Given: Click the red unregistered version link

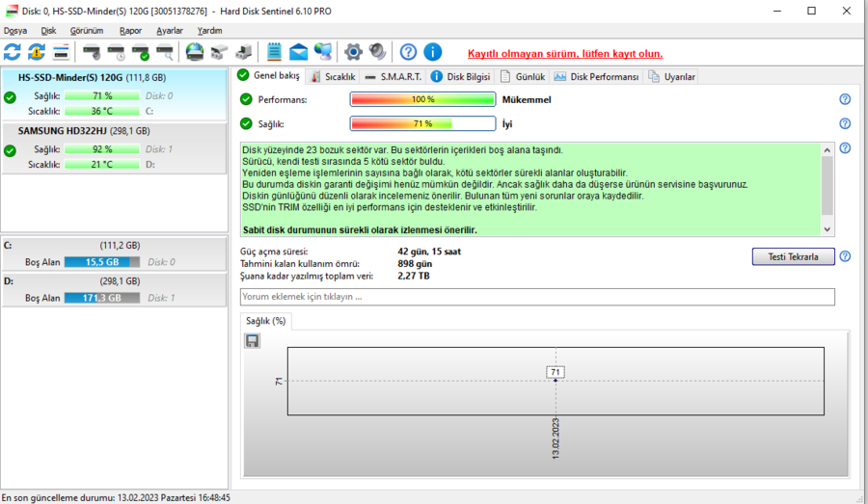Looking at the screenshot, I should pos(565,54).
